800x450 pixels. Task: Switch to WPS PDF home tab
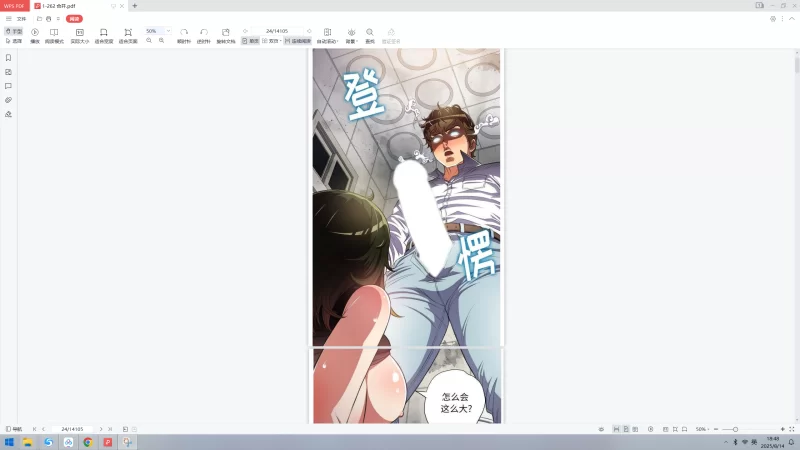coord(15,6)
